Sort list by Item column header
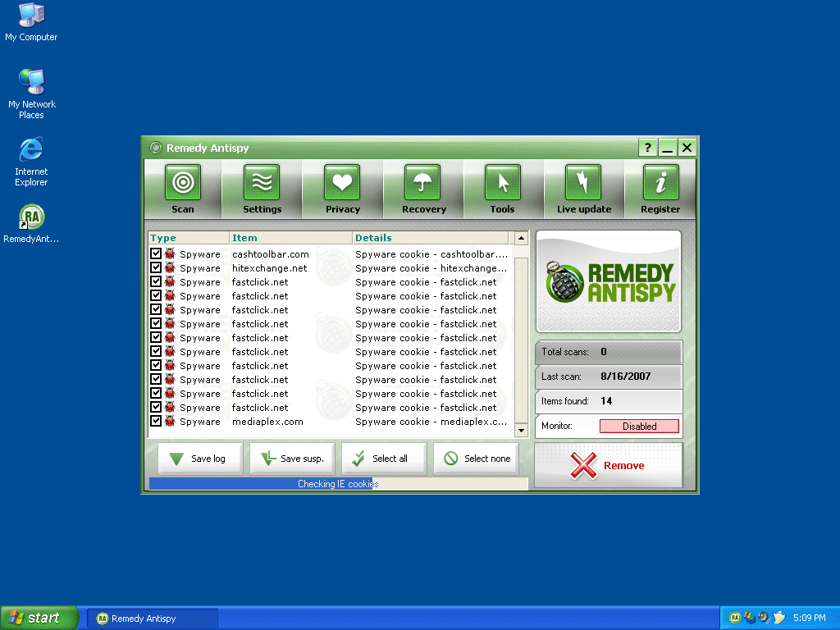This screenshot has width=840, height=630. point(290,238)
